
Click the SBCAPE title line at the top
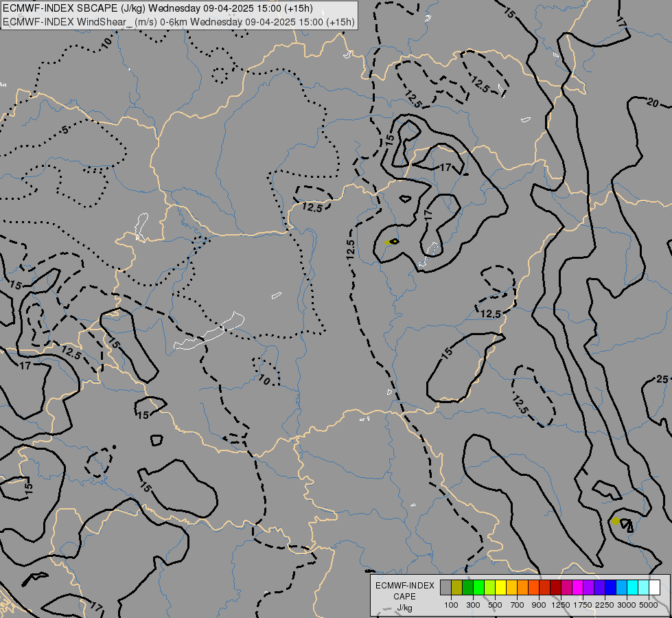pyautogui.click(x=158, y=8)
